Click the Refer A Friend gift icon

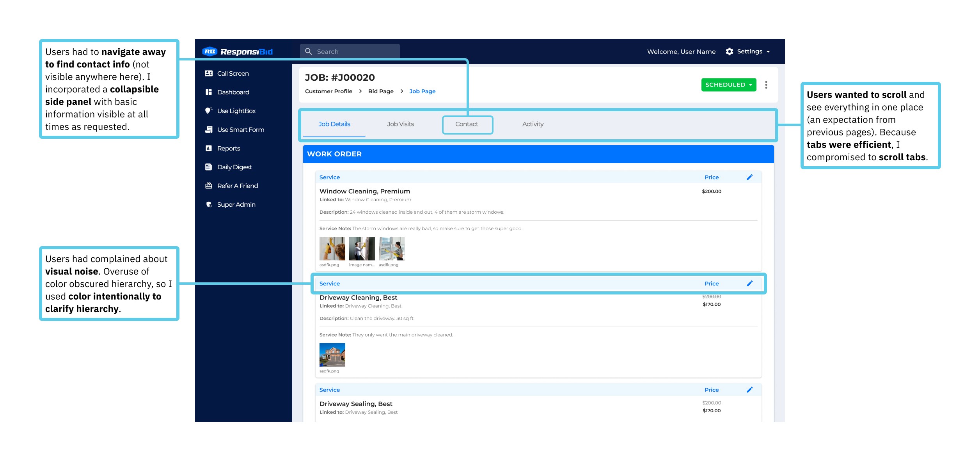click(209, 186)
